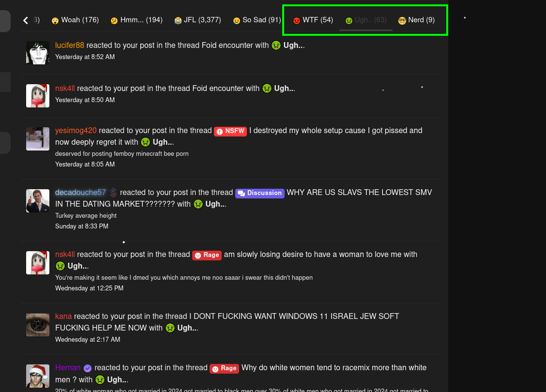Click lucifer88's avatar thumbnail

tap(38, 53)
